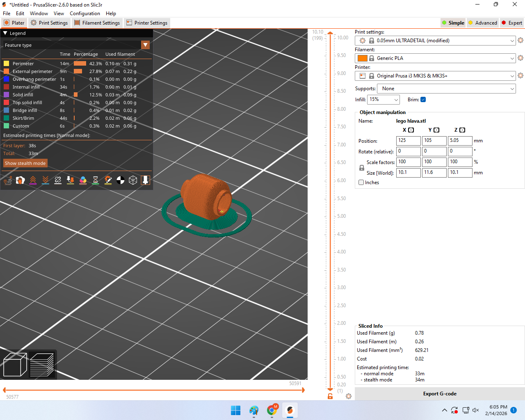This screenshot has width=525, height=420.
Task: Click the Rotate Z input field
Action: pos(460,151)
